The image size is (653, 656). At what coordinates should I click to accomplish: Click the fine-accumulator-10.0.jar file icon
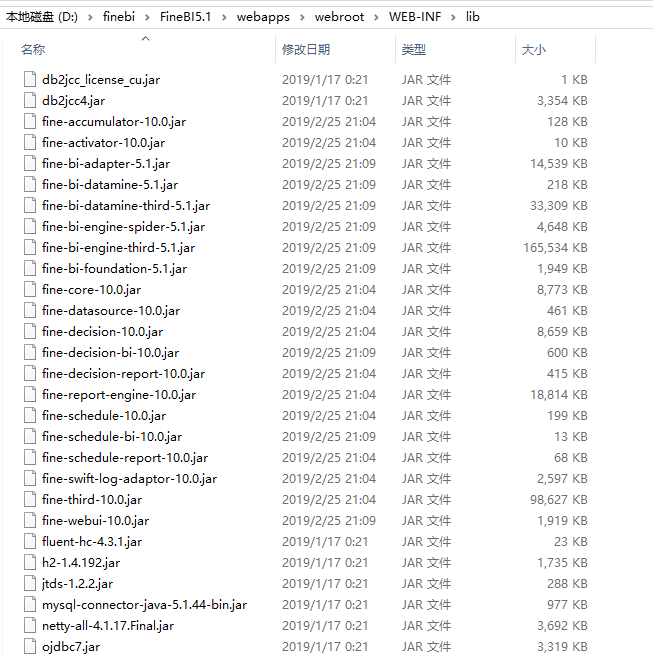coord(30,121)
